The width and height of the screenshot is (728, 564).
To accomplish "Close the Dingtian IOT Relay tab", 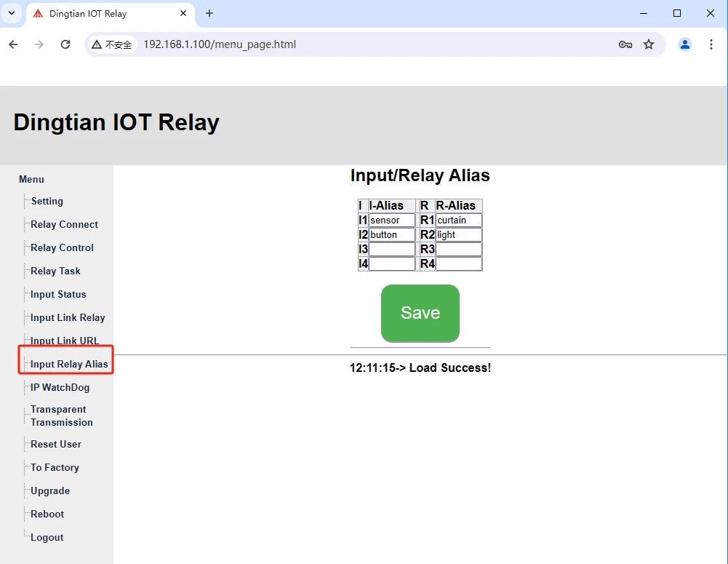I will [183, 14].
